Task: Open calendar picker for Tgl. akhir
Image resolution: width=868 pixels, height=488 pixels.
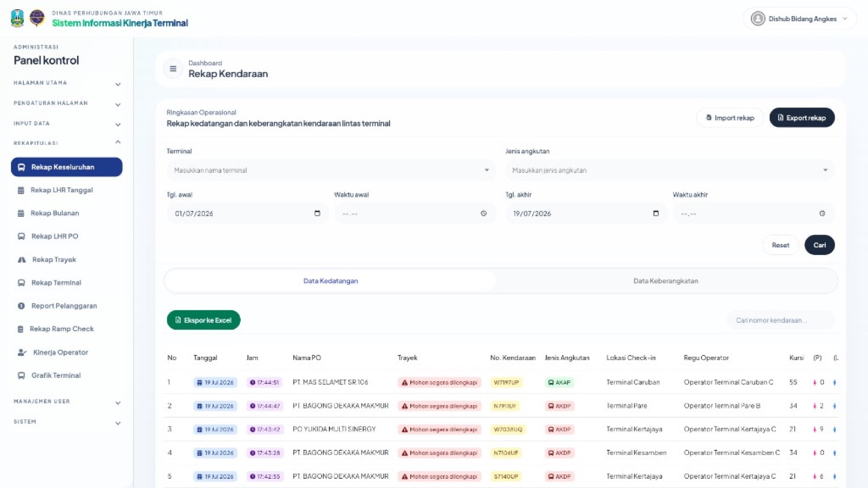Action: (656, 214)
